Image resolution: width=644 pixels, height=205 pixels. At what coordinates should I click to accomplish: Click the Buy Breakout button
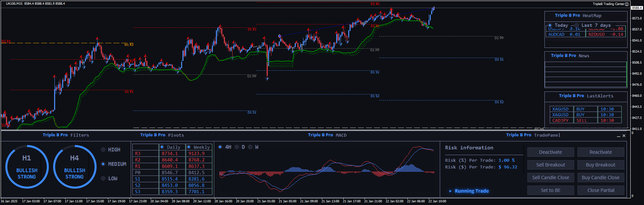[601, 165]
